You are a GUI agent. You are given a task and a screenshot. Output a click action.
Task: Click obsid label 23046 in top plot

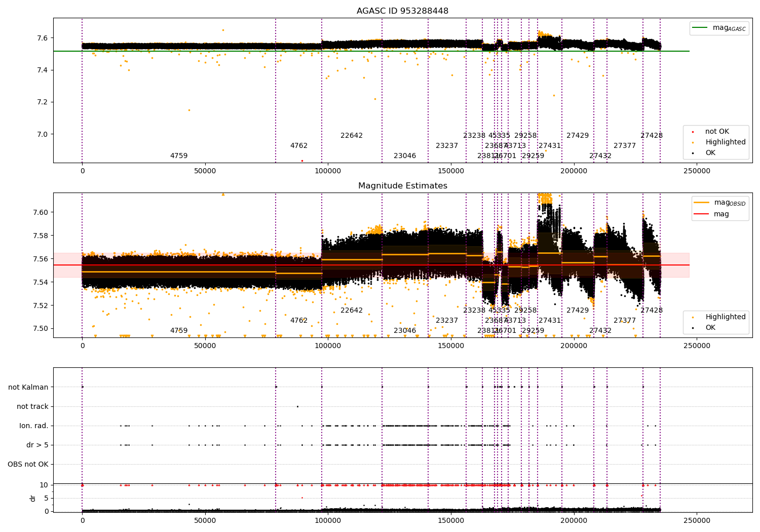point(405,156)
